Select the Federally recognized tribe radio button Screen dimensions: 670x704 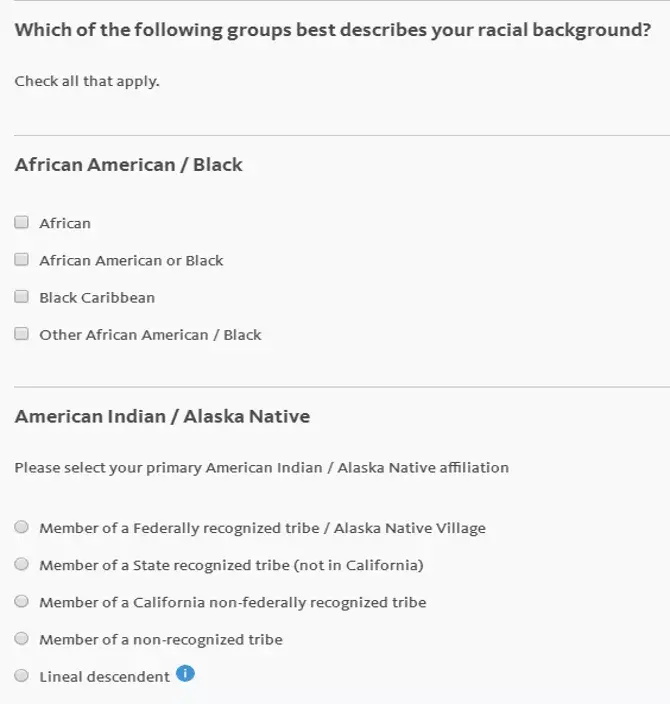(x=22, y=527)
